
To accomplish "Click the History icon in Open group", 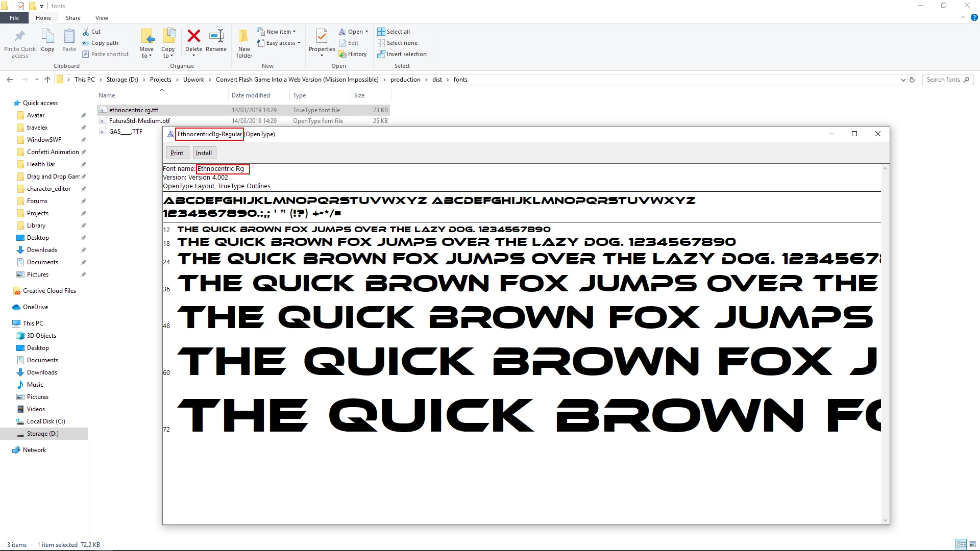I will pos(343,54).
